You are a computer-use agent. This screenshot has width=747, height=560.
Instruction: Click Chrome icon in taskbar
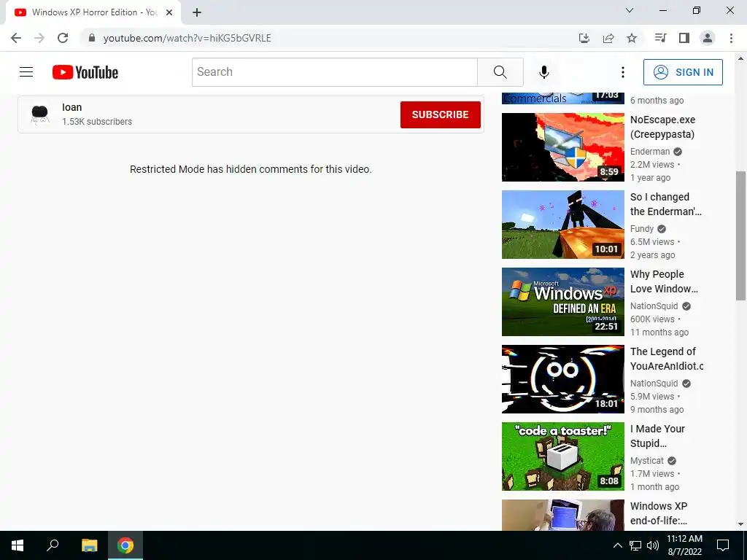tap(125, 545)
